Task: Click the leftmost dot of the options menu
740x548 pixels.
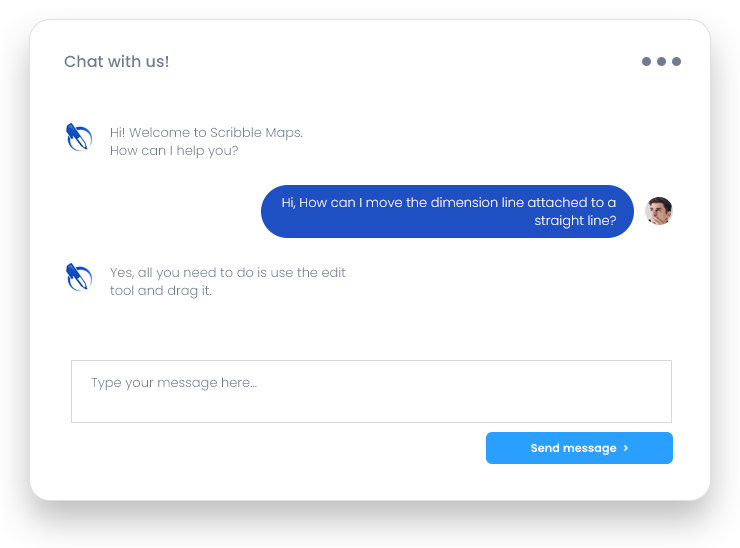Action: pos(647,62)
